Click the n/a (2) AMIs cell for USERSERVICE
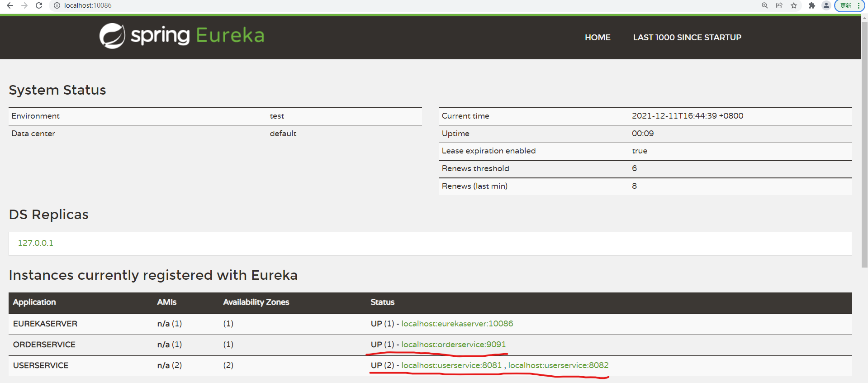 (x=170, y=365)
